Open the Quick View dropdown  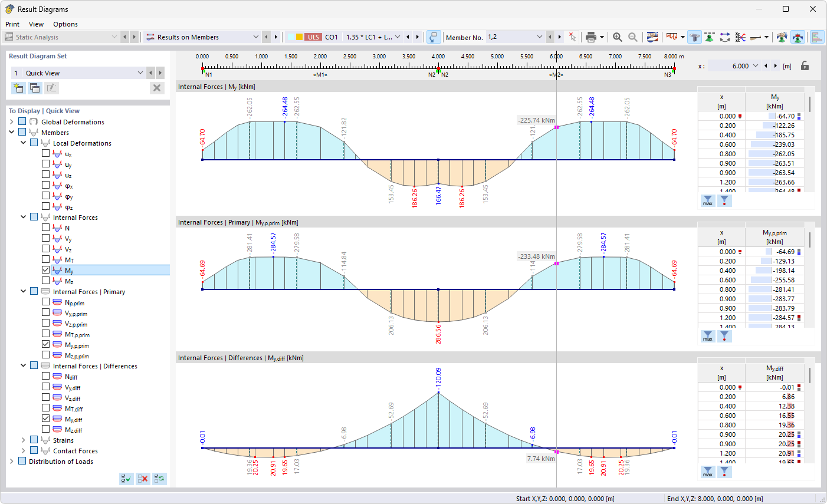[140, 73]
